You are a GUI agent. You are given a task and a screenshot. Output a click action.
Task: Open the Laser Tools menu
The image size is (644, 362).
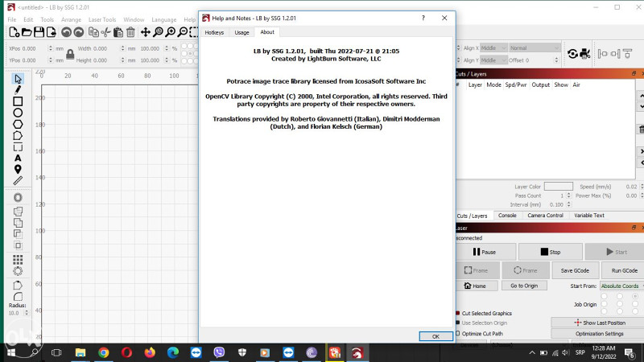(x=102, y=19)
